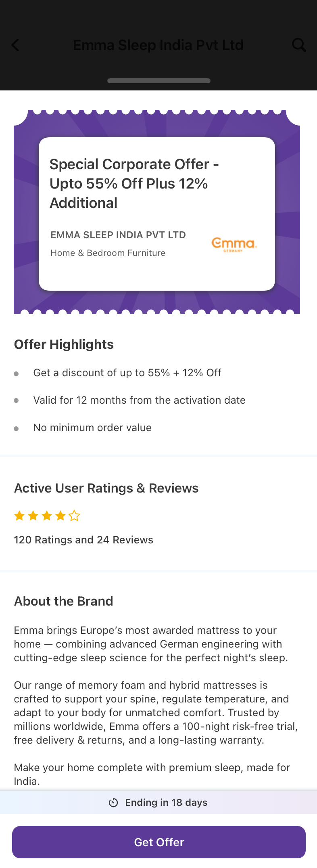Tap the About the Brand heading
The height and width of the screenshot is (868, 317).
click(x=63, y=601)
